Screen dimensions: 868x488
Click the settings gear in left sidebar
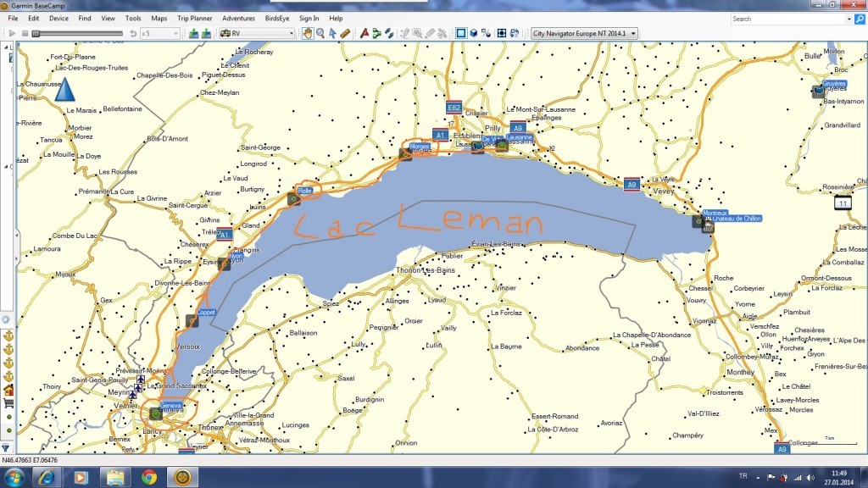click(x=6, y=319)
